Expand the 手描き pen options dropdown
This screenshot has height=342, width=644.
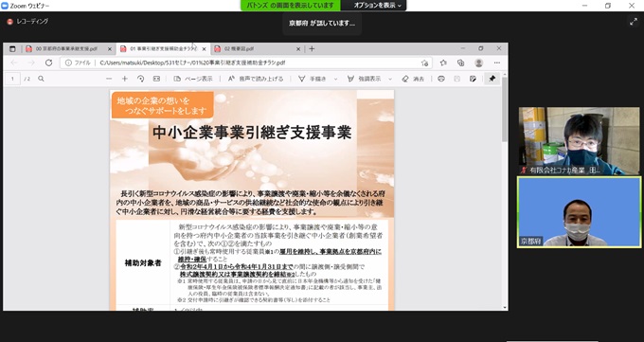[335, 79]
